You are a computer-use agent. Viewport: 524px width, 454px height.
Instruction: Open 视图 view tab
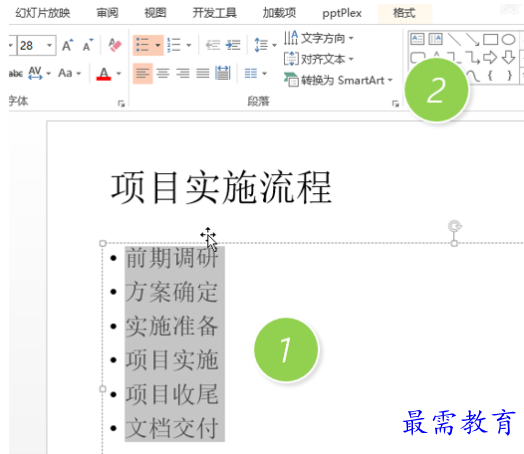click(x=155, y=13)
